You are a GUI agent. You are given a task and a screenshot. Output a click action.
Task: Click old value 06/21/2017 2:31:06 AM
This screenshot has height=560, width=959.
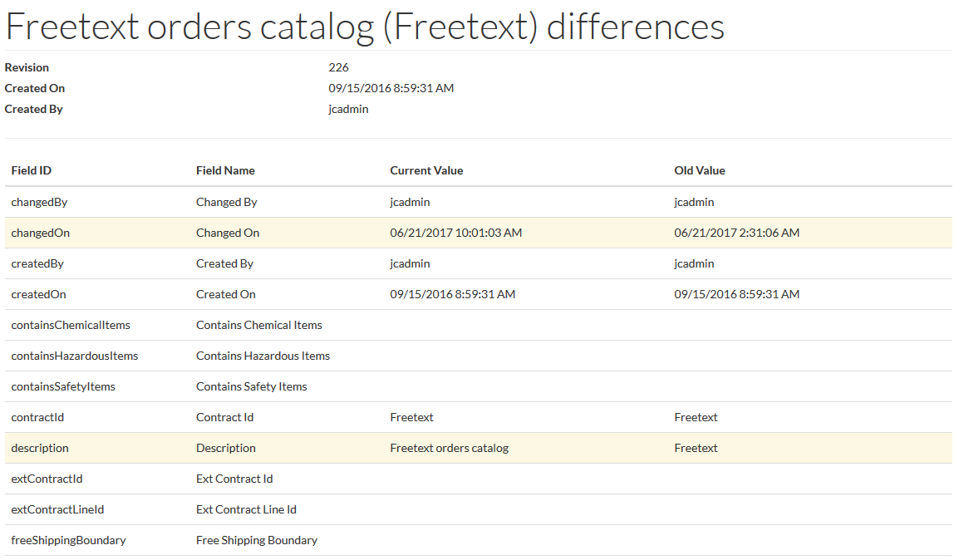pos(736,233)
